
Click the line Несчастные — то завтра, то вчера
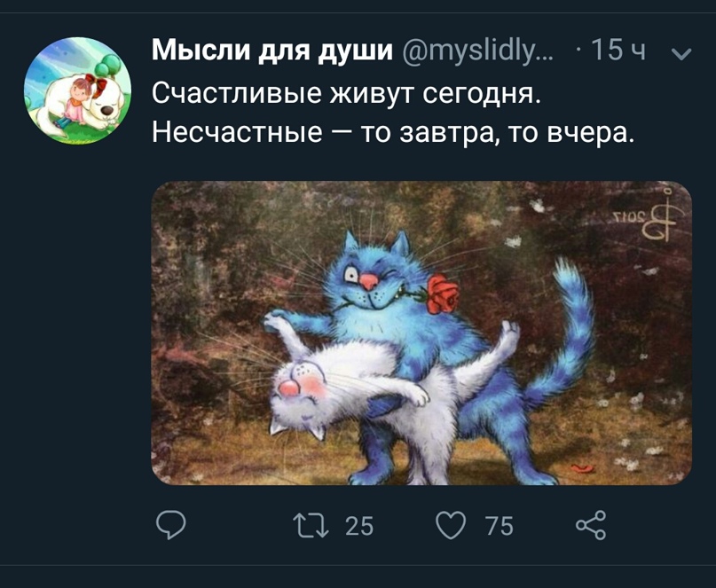(x=393, y=133)
